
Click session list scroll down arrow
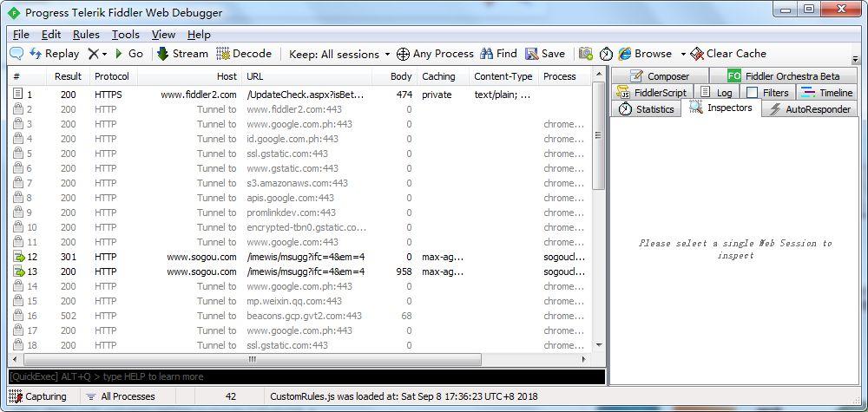point(598,345)
